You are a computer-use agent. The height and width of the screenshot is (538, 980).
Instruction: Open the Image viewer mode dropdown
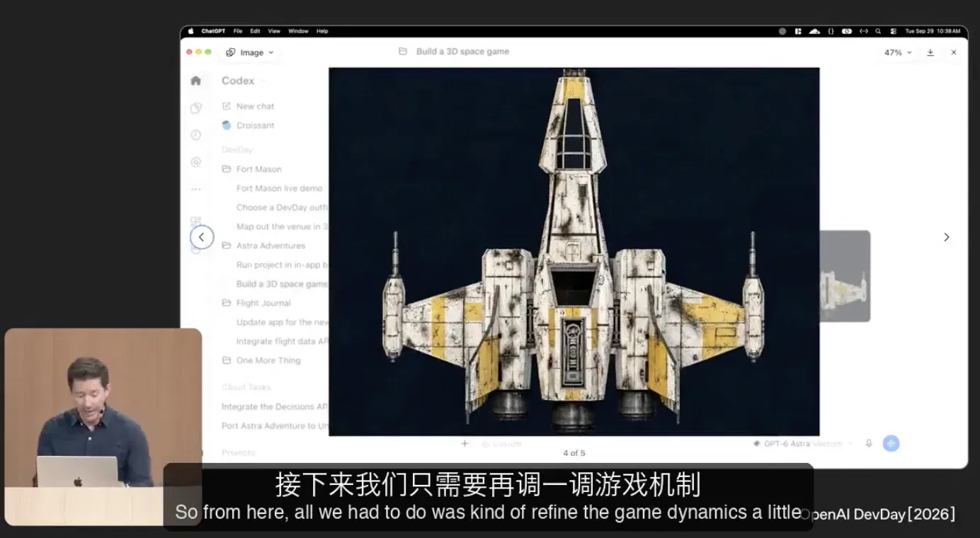pos(250,52)
